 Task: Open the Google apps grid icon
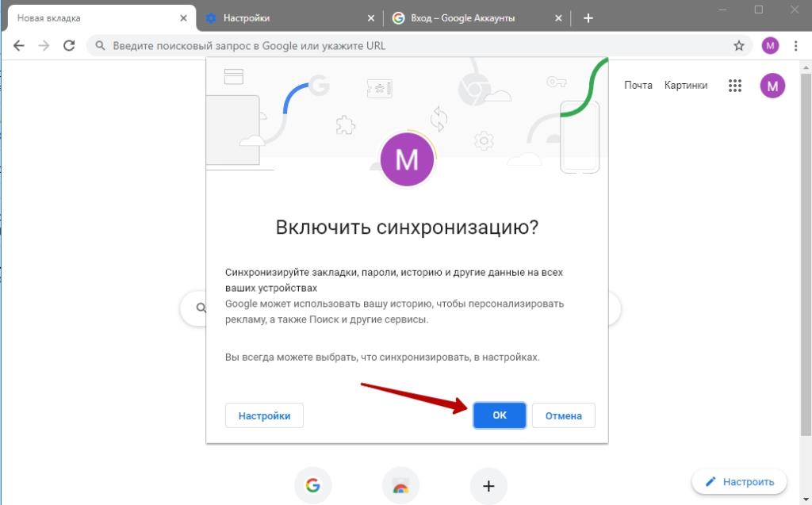735,86
